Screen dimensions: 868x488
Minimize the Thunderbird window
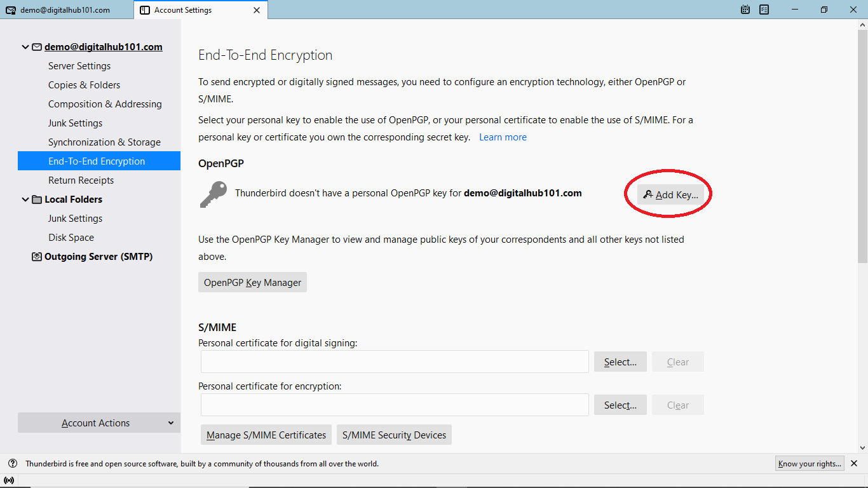pyautogui.click(x=796, y=10)
